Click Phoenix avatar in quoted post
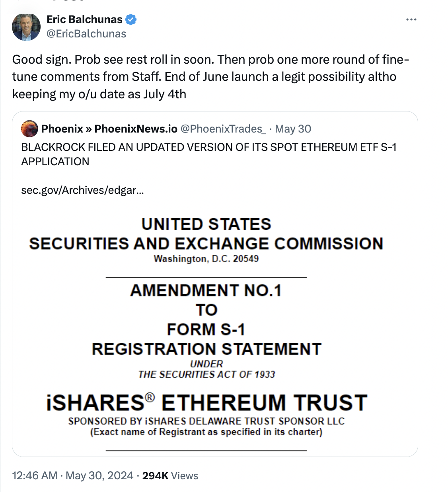The image size is (448, 492). click(29, 129)
